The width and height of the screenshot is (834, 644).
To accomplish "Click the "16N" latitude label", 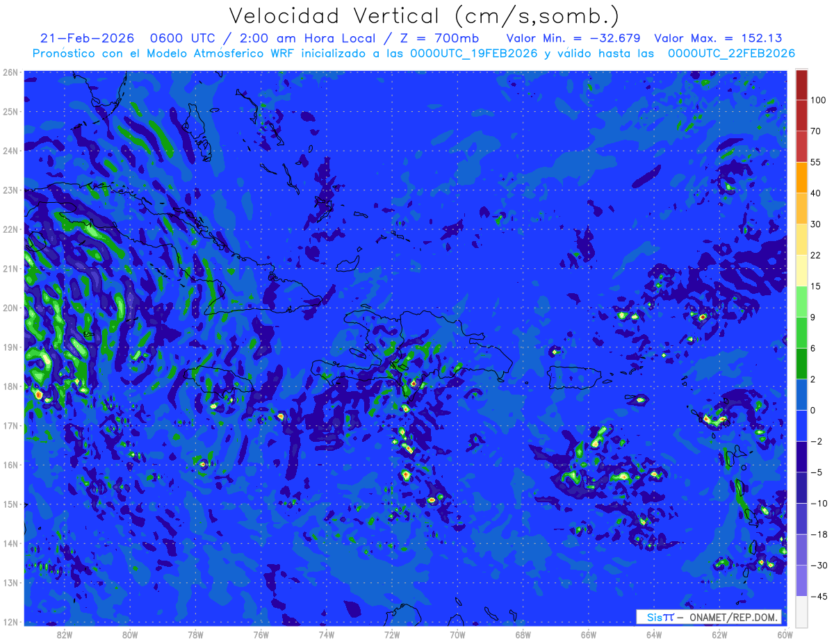I will point(10,465).
